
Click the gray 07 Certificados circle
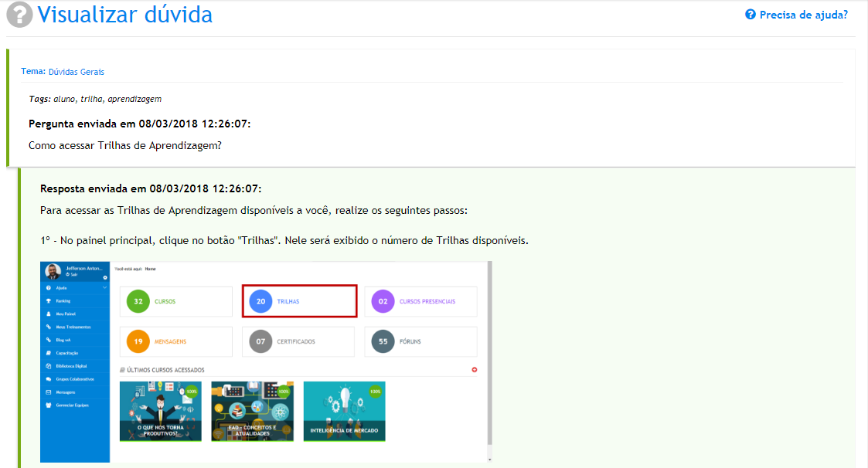click(260, 341)
